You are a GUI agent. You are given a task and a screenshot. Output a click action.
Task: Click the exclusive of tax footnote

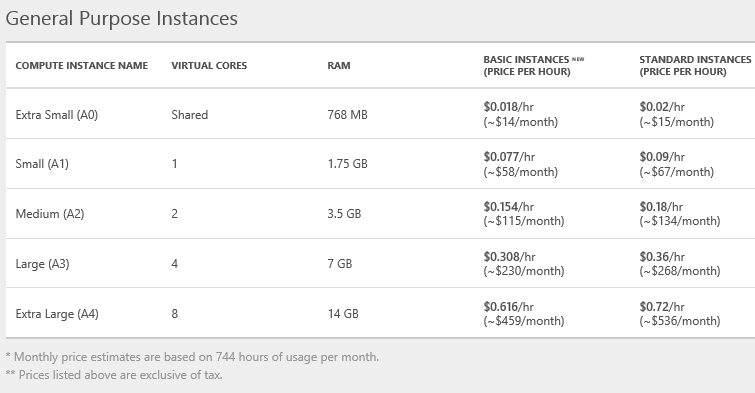(114, 375)
